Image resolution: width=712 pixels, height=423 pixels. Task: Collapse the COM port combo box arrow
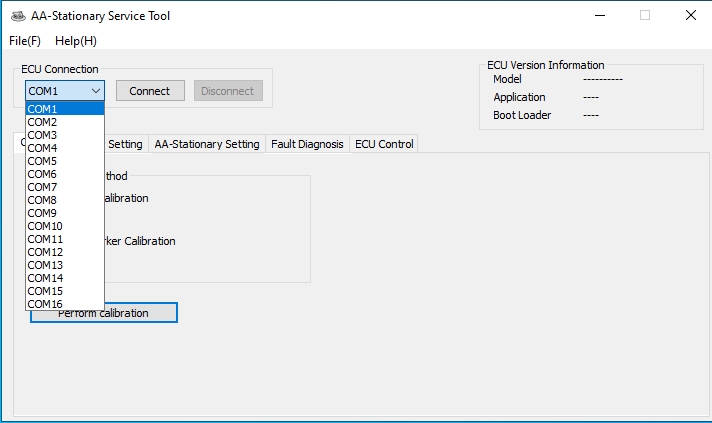point(96,91)
